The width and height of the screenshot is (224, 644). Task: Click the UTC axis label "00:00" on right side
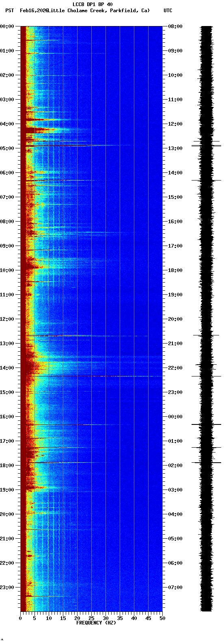point(175,417)
